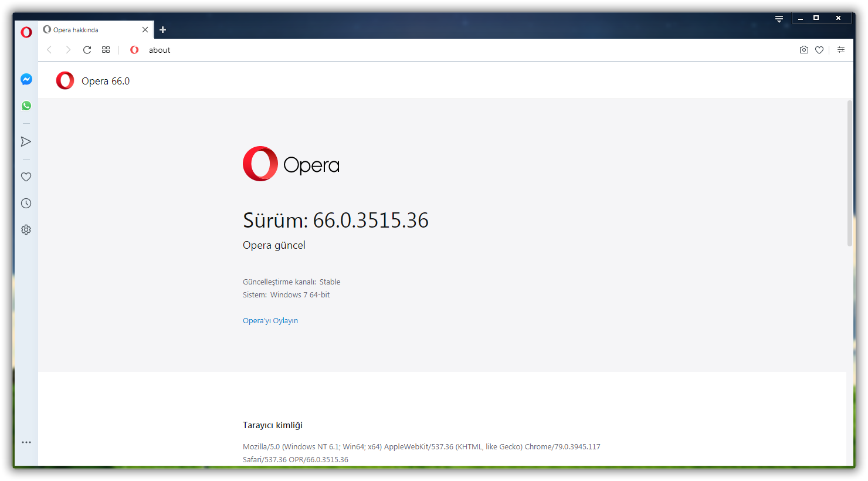Viewport: 868px width, 481px height.
Task: Open sidebar three-dots setup menu
Action: coord(26,442)
